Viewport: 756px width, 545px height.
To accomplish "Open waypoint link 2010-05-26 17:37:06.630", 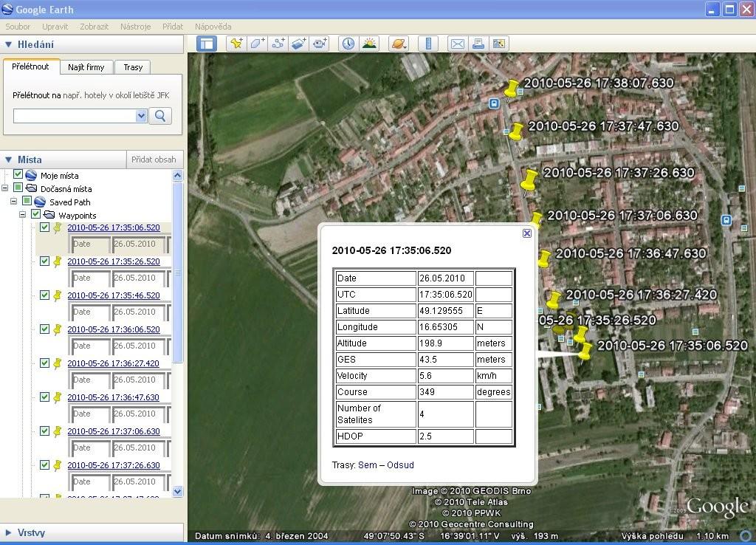I will click(113, 431).
